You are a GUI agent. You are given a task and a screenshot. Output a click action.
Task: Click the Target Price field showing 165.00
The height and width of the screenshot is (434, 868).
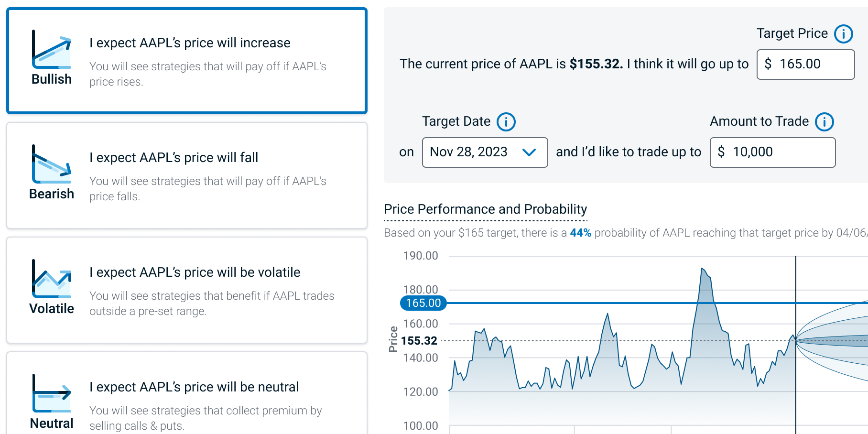coord(805,65)
